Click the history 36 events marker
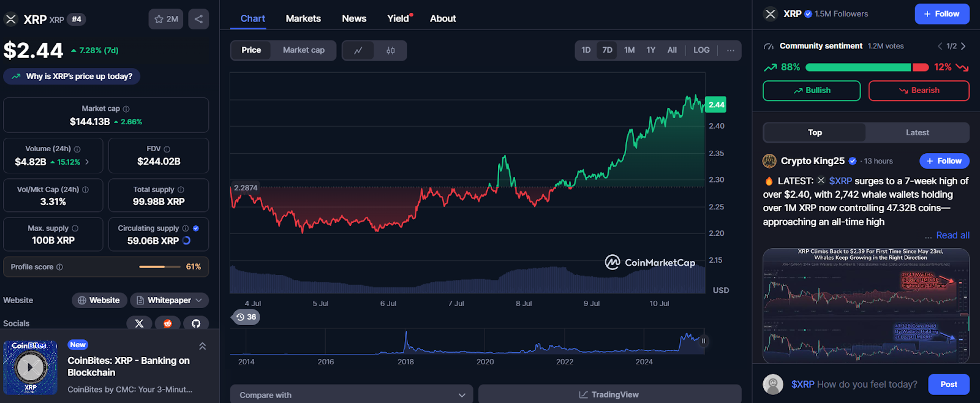 246,317
